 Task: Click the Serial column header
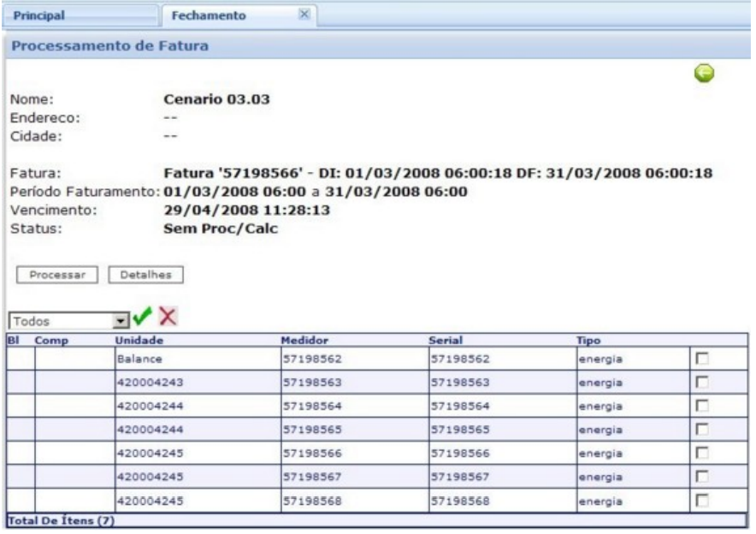pyautogui.click(x=446, y=341)
